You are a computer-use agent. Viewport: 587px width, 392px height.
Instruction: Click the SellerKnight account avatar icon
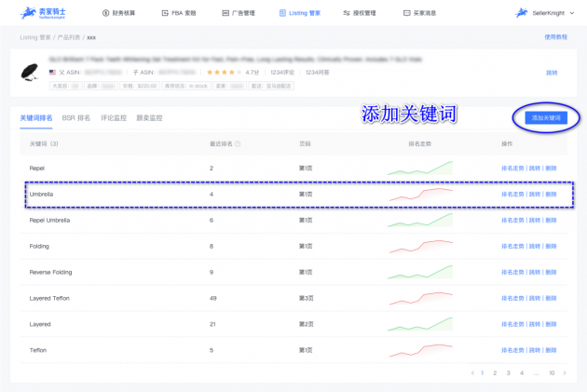click(522, 13)
